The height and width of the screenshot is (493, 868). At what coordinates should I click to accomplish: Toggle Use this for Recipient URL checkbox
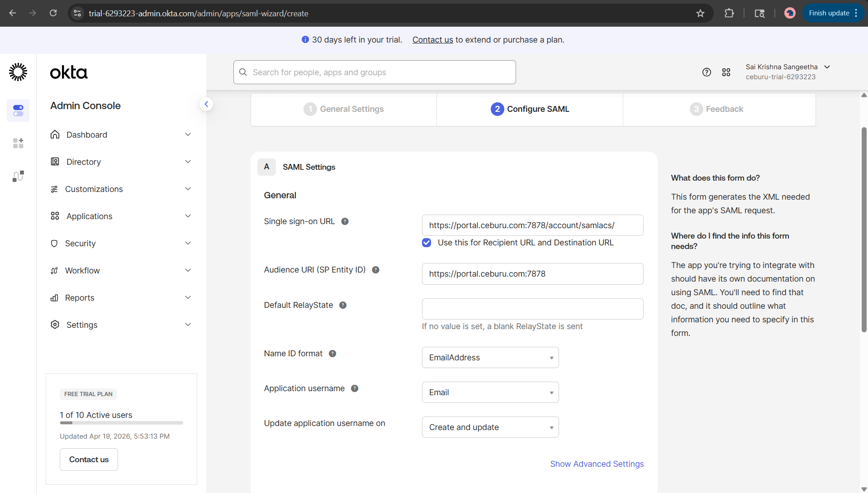pos(427,243)
